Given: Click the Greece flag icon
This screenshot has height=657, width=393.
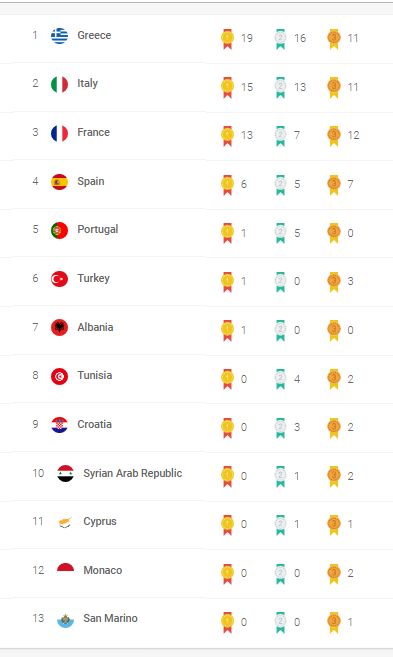Looking at the screenshot, I should [59, 36].
